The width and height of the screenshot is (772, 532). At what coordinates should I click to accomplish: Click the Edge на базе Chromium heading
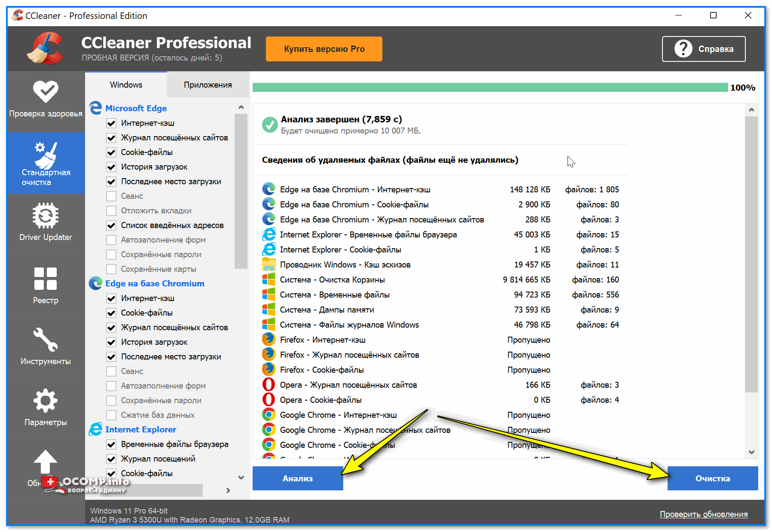click(155, 283)
